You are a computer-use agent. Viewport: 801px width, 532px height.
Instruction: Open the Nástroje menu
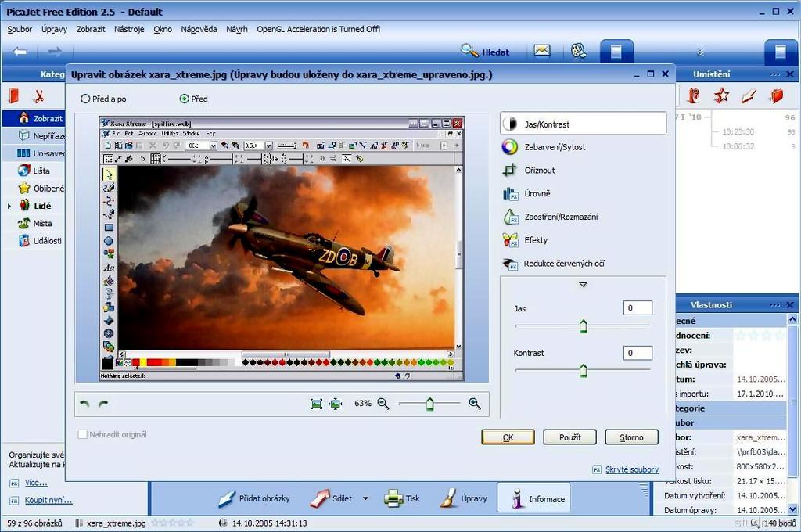pyautogui.click(x=129, y=29)
